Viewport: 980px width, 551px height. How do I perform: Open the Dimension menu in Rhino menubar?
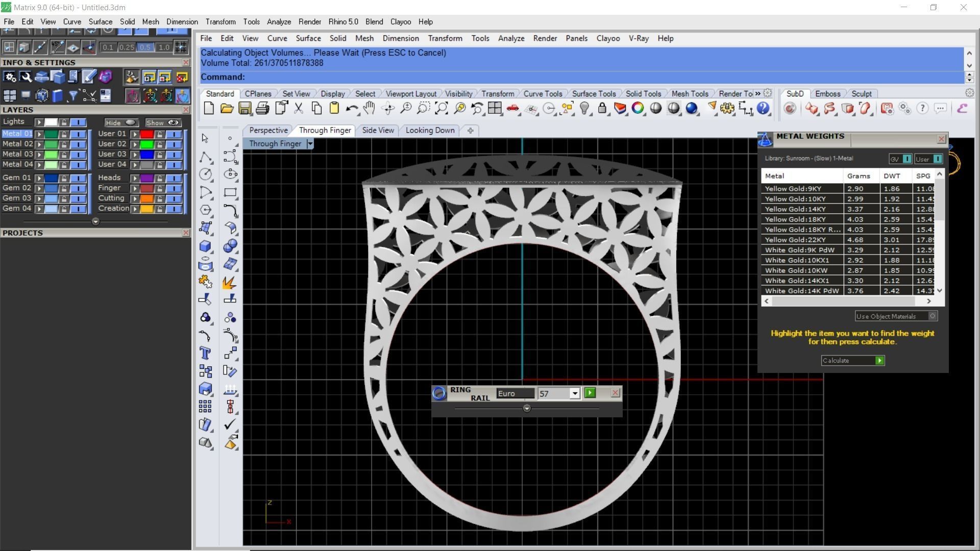coord(400,38)
